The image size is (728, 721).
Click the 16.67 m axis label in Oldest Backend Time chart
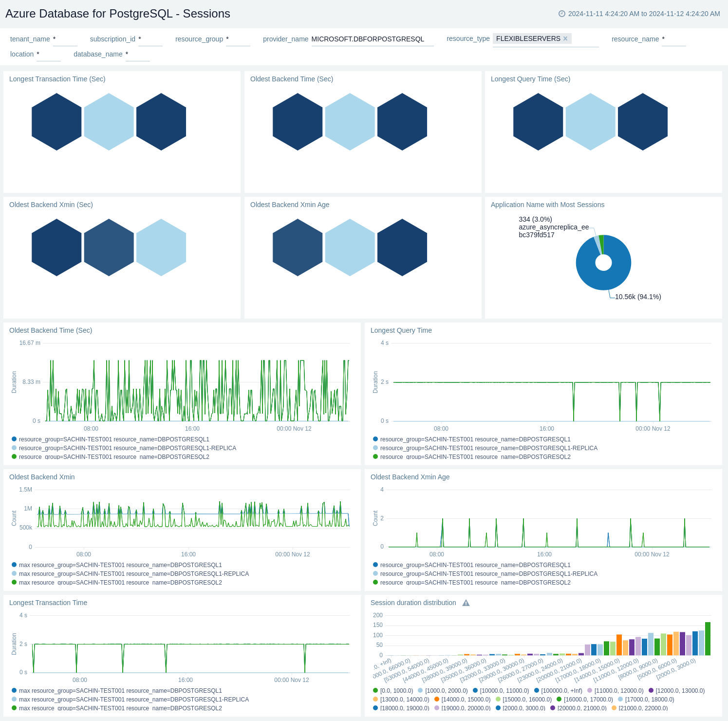click(30, 343)
